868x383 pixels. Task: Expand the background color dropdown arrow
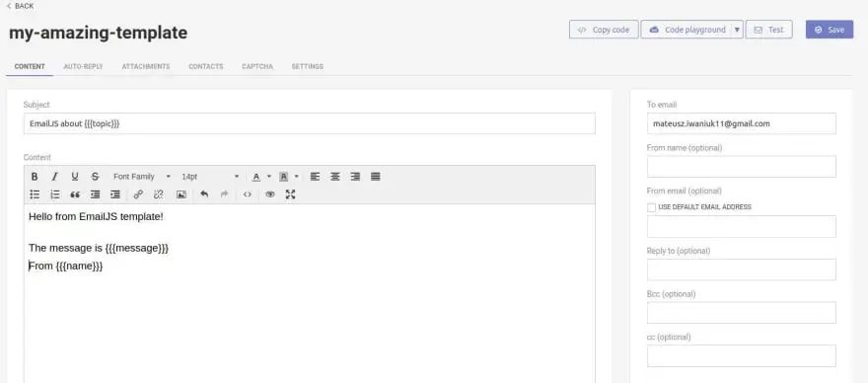coord(296,177)
